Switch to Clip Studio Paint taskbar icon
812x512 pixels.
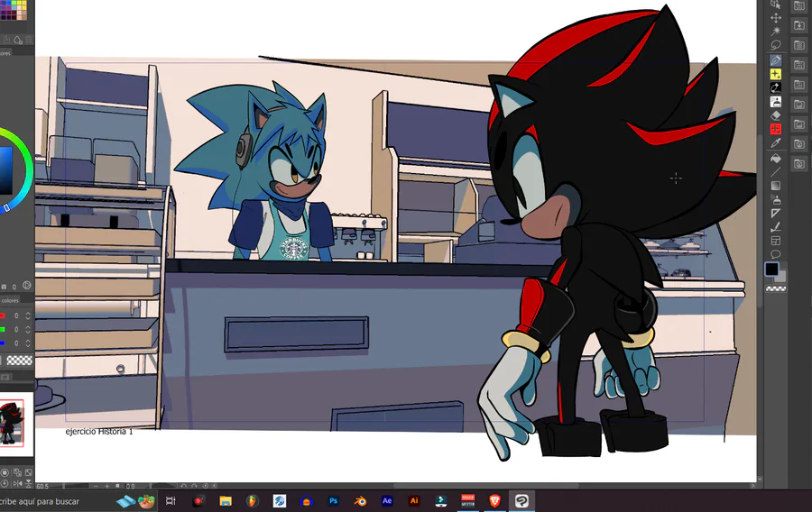coord(521,500)
